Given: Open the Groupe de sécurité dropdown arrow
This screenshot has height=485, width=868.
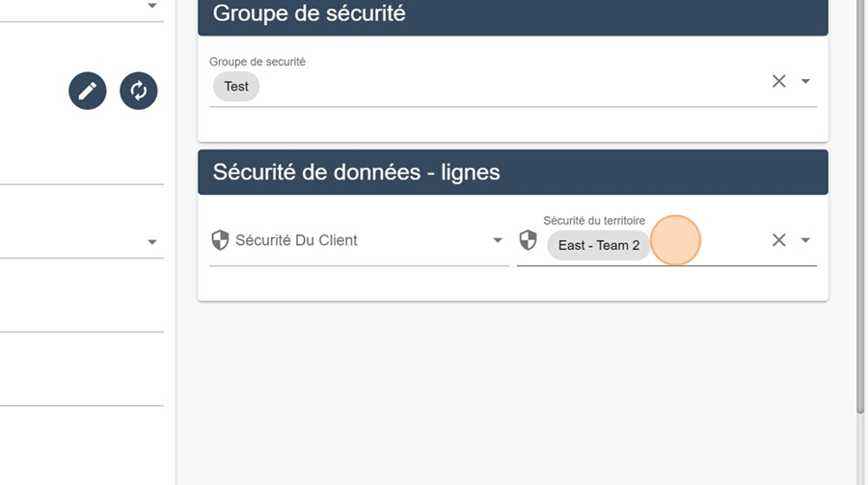Looking at the screenshot, I should tap(805, 81).
